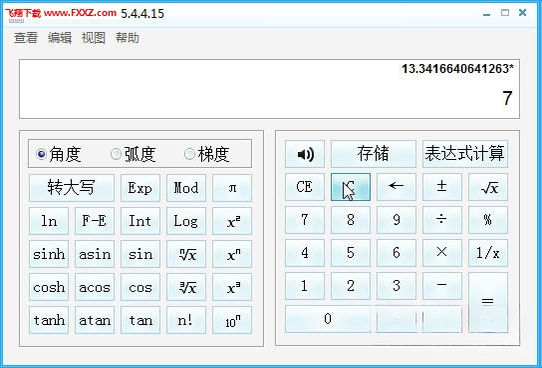Click the F-E button

click(x=94, y=221)
